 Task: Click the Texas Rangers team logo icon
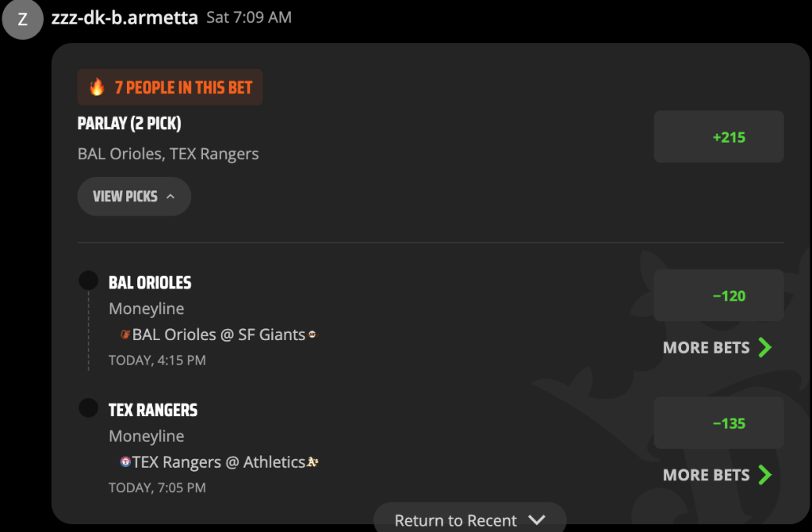124,461
